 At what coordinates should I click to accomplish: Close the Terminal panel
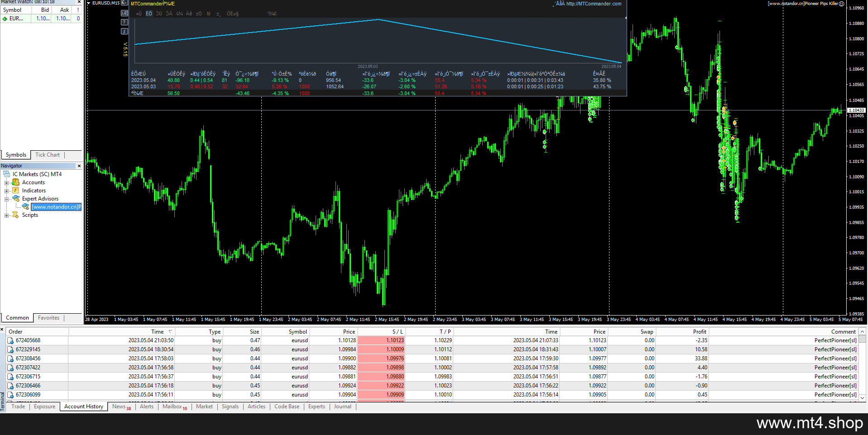coord(2,329)
